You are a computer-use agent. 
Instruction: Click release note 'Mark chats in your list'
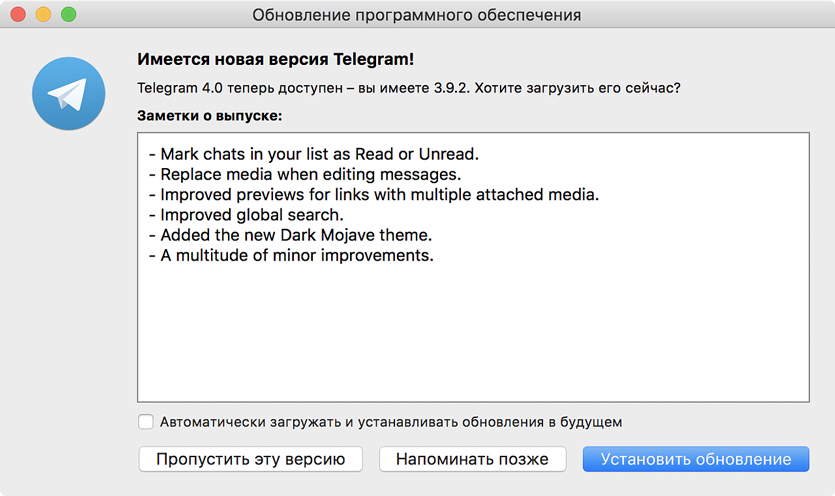(313, 154)
